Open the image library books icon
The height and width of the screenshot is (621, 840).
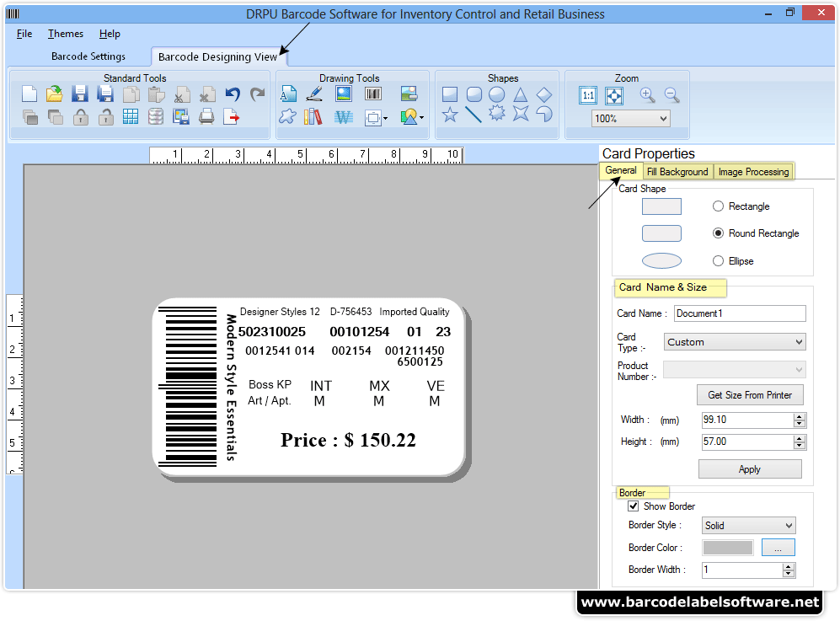[313, 116]
